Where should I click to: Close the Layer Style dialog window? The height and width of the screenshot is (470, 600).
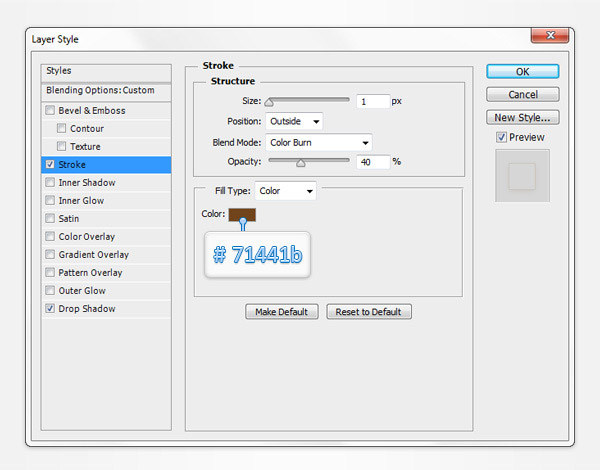click(549, 38)
